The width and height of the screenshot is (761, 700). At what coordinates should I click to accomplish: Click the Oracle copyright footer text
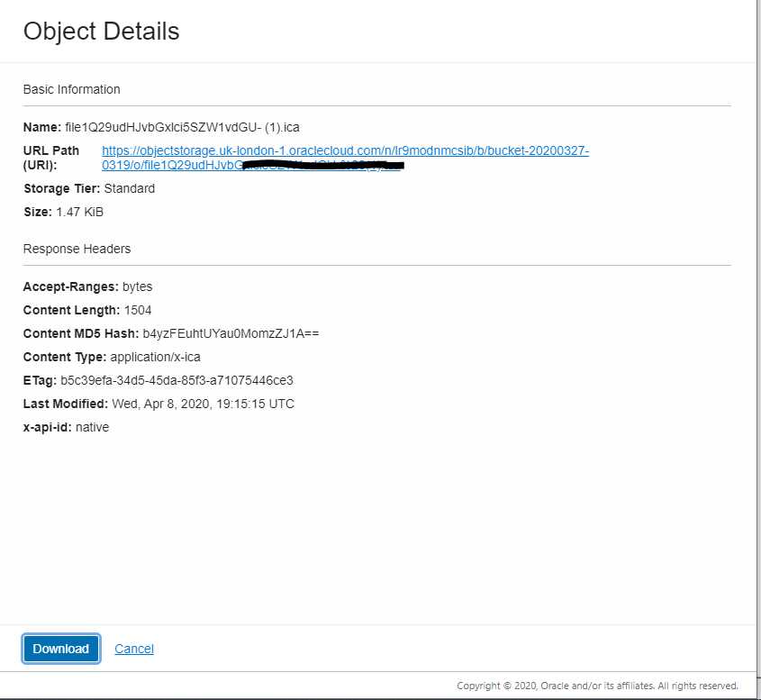(597, 686)
